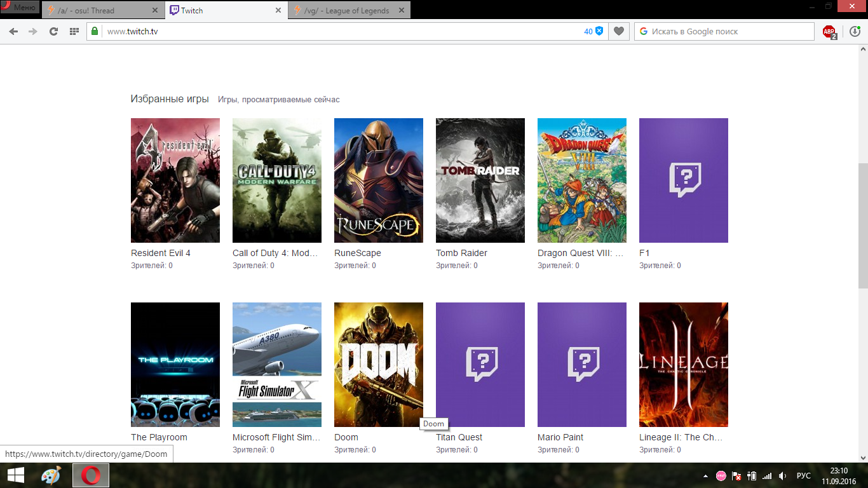
Task: Open the Lineage II cover art
Action: coord(684,365)
